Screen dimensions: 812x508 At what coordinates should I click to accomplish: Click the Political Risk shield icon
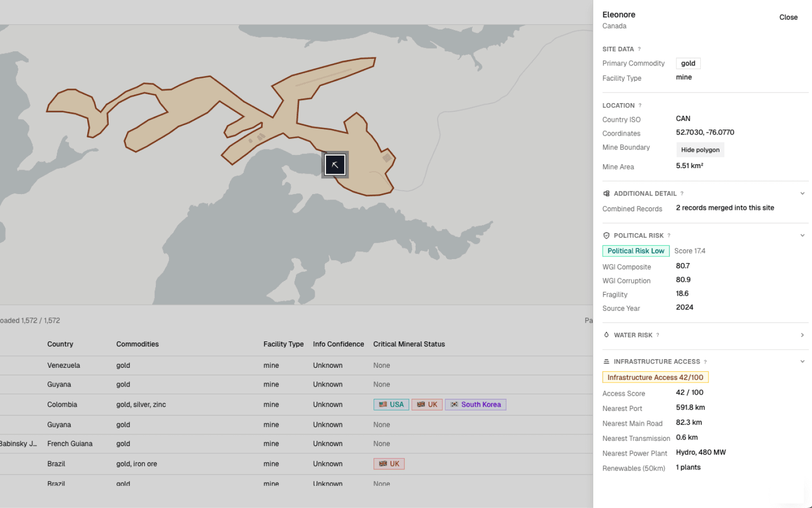pos(606,236)
